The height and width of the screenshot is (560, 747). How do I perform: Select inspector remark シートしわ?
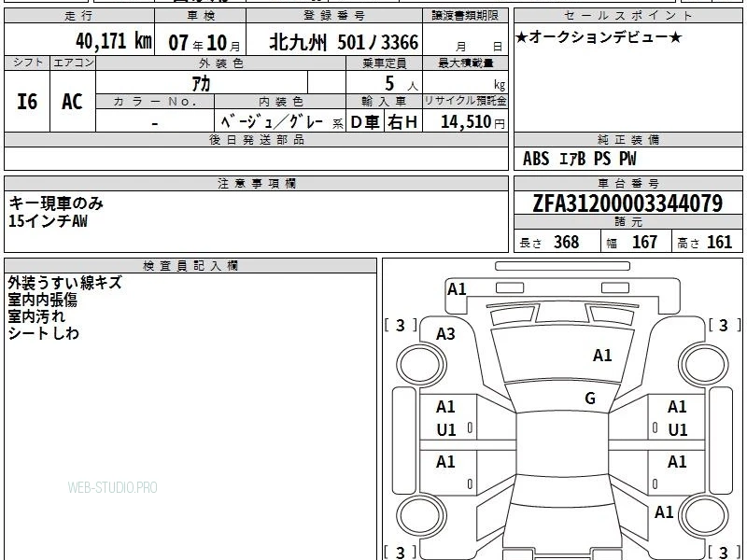43,333
